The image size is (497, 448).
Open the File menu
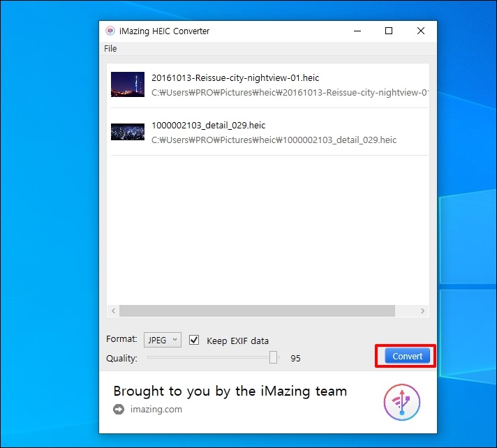point(110,48)
